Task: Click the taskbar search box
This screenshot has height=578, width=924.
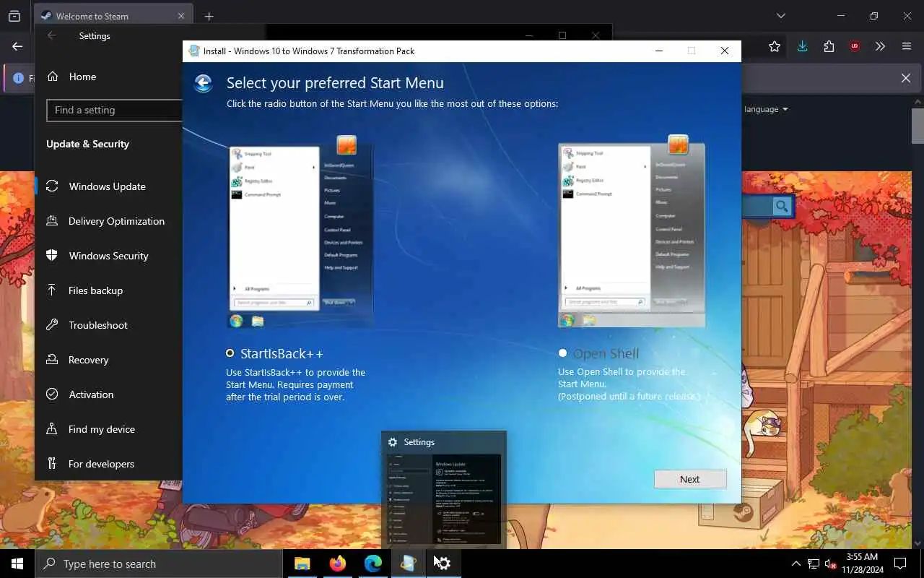Action: (159, 564)
